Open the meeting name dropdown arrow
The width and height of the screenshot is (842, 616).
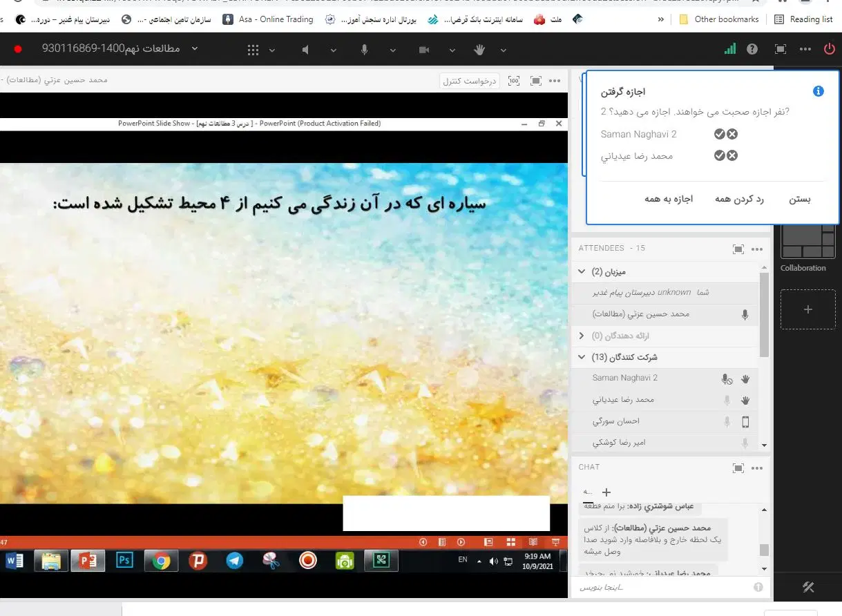pos(194,49)
